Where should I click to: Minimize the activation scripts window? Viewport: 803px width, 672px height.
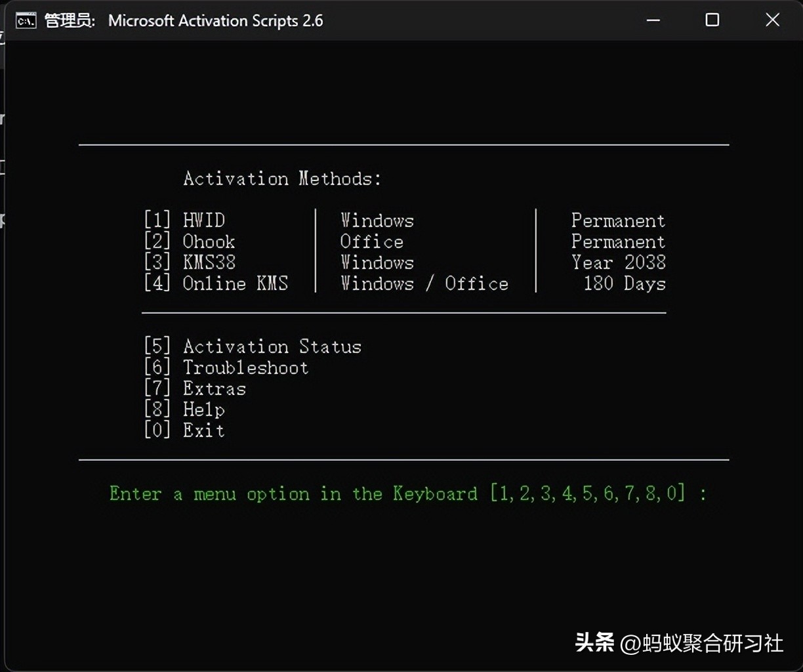pos(653,20)
